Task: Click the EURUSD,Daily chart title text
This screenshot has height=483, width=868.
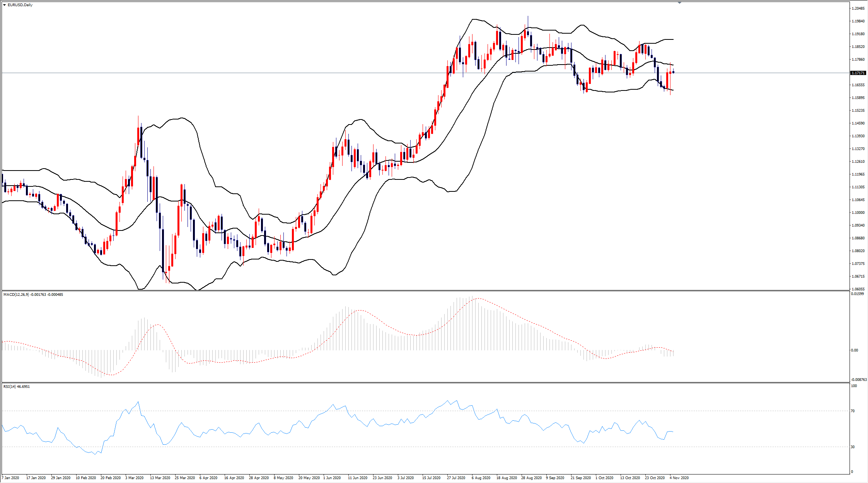Action: (20, 5)
